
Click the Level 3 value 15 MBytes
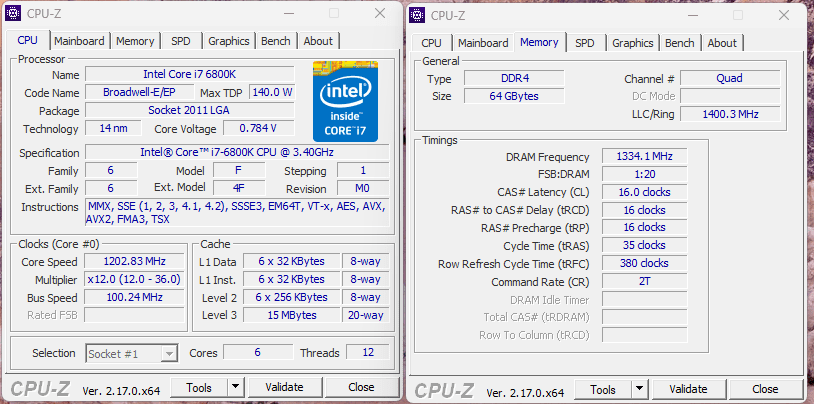291,315
